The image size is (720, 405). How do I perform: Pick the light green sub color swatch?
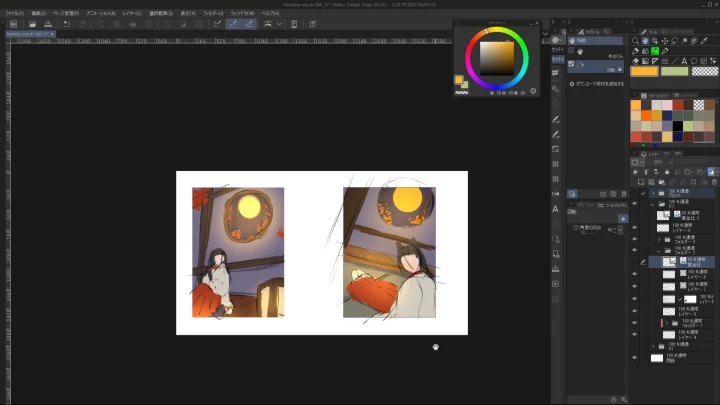(675, 71)
